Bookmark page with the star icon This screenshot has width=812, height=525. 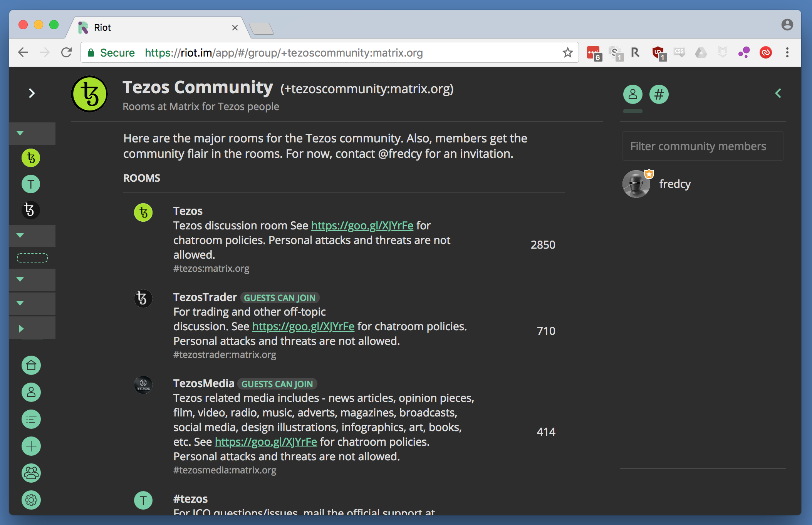567,53
